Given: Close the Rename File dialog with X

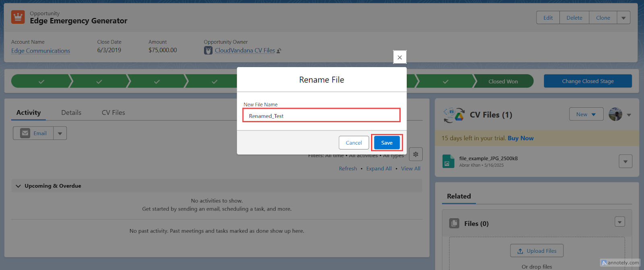Looking at the screenshot, I should (400, 57).
